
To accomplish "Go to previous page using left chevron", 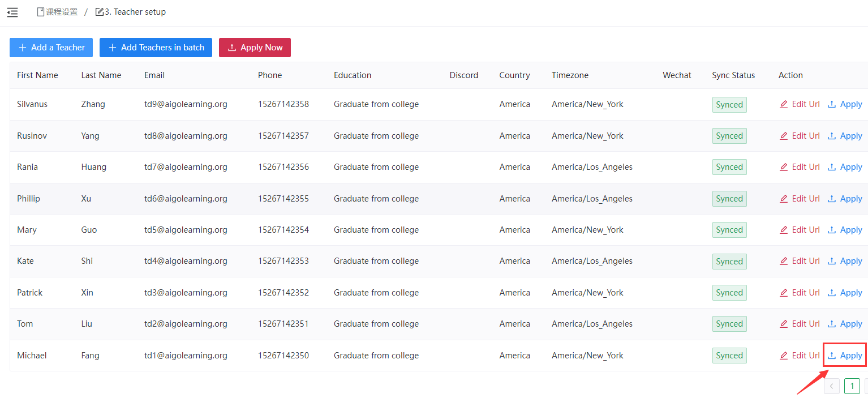I will pos(832,386).
